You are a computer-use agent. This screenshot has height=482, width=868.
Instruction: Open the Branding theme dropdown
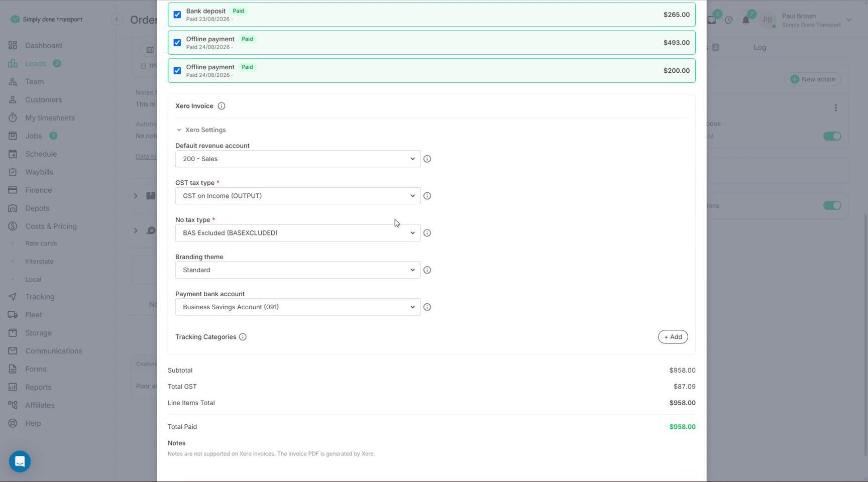pos(298,270)
